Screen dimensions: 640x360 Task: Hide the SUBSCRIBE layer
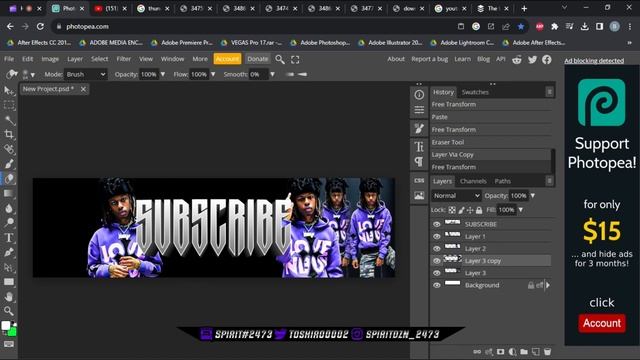pyautogui.click(x=437, y=224)
